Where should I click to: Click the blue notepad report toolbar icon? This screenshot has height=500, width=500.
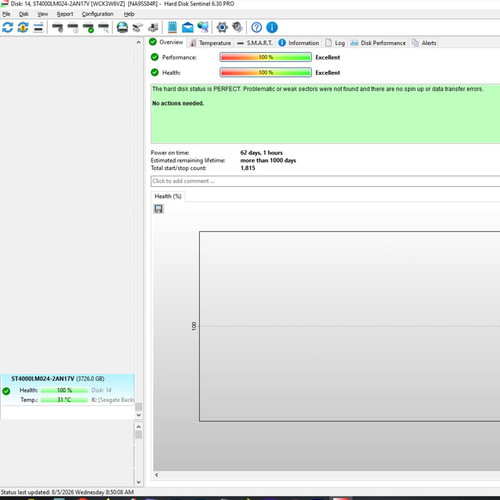pos(172,27)
